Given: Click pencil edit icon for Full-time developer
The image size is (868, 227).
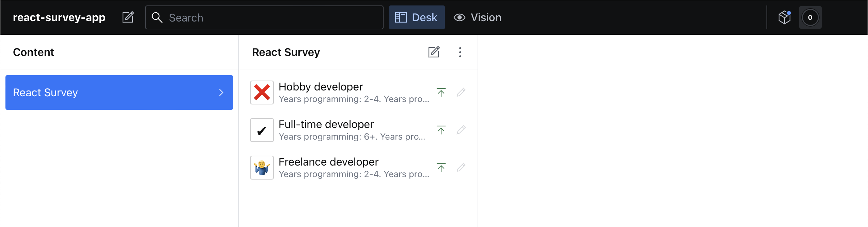Looking at the screenshot, I should [461, 130].
